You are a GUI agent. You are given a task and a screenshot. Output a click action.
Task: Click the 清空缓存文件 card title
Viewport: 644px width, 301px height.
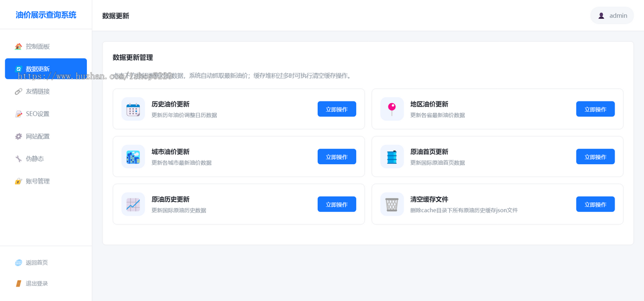pos(429,200)
